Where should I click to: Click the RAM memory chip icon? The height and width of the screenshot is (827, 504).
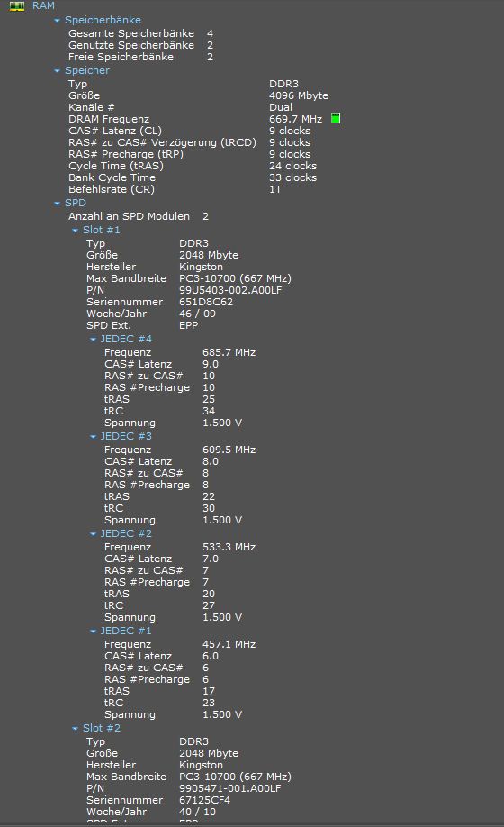point(17,5)
